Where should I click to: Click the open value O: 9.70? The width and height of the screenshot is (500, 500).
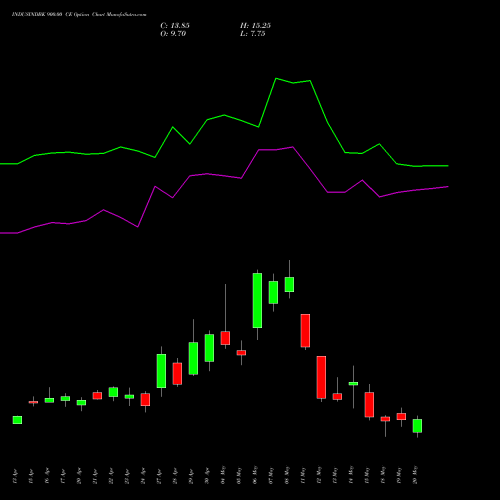coord(173,33)
